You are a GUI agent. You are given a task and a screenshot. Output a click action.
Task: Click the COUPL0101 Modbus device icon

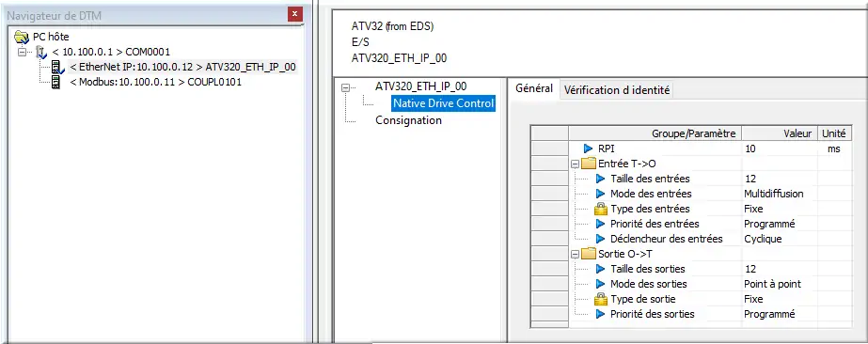point(55,83)
